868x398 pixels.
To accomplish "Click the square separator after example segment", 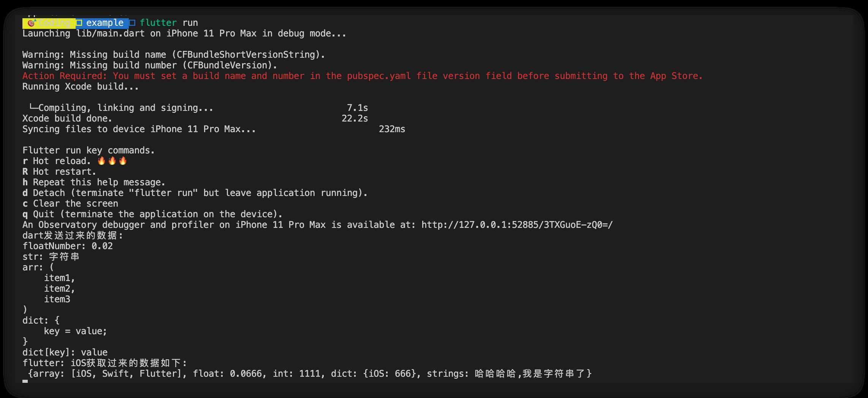I will (x=132, y=23).
